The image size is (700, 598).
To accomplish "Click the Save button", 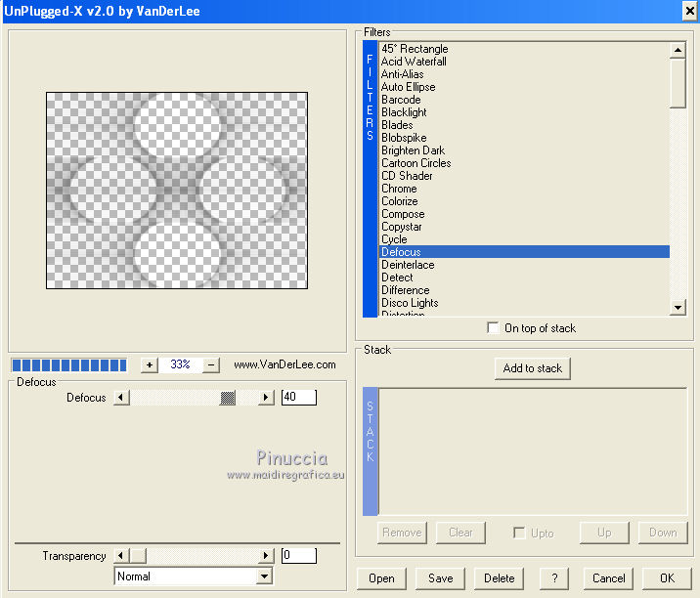I will [x=440, y=578].
